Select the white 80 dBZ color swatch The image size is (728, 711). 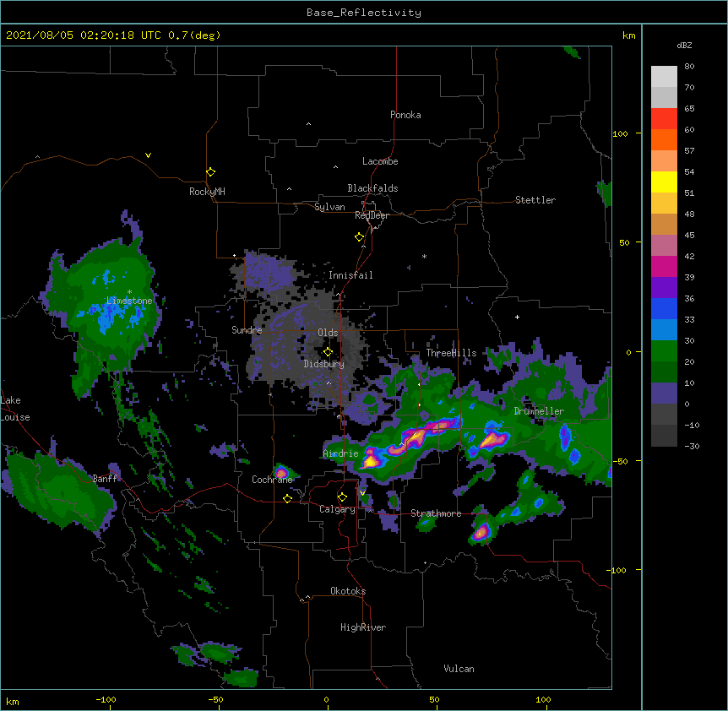[664, 77]
